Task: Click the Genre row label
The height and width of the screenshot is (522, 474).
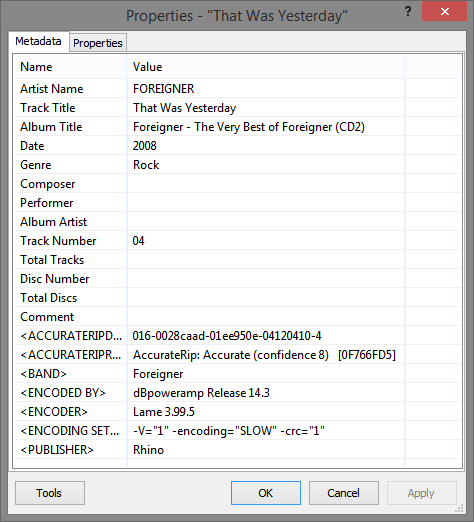Action: tap(36, 165)
